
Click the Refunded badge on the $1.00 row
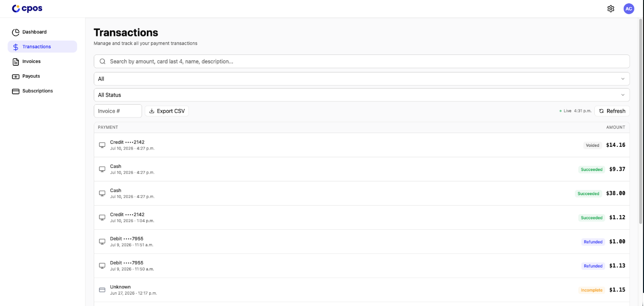tap(593, 242)
